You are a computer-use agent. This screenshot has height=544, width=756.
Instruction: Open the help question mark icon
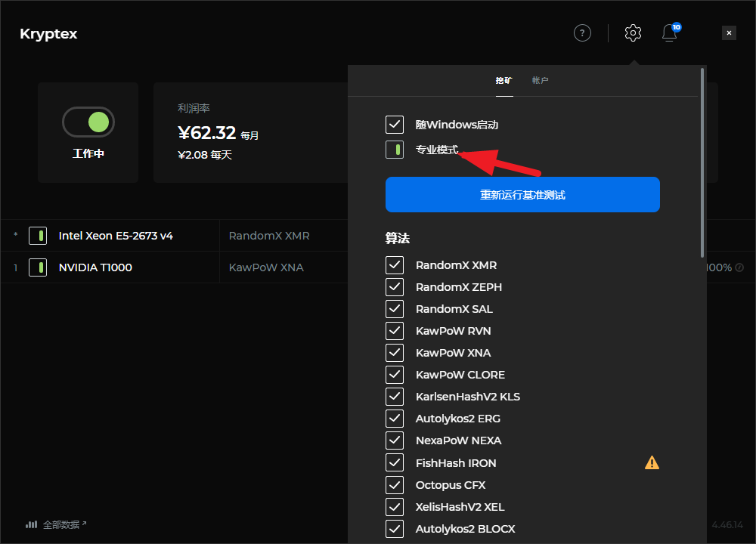pos(582,33)
